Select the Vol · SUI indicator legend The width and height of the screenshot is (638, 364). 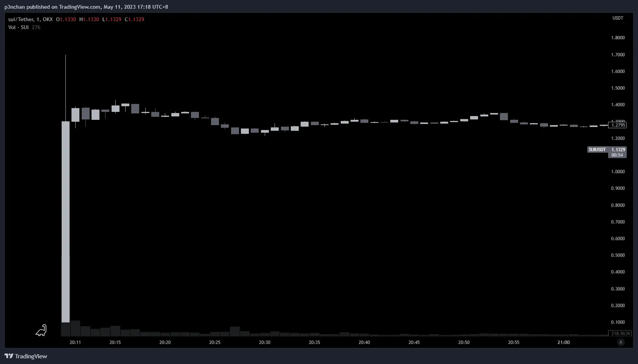pyautogui.click(x=19, y=27)
